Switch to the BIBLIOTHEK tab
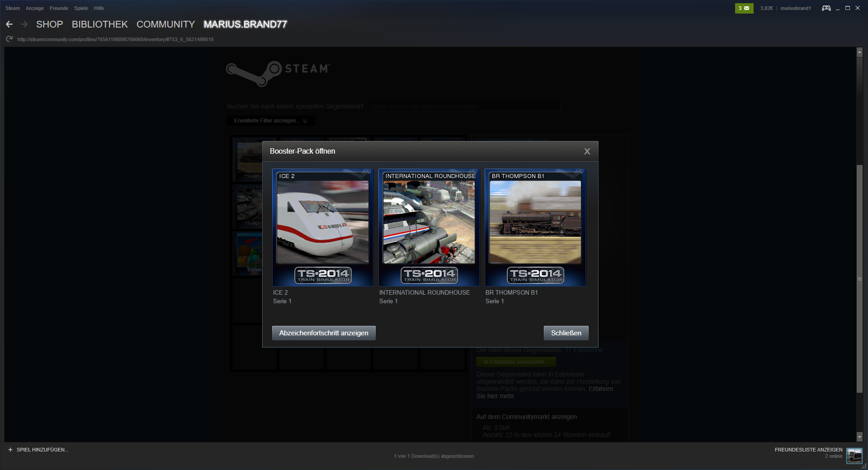This screenshot has height=470, width=868. [x=100, y=24]
